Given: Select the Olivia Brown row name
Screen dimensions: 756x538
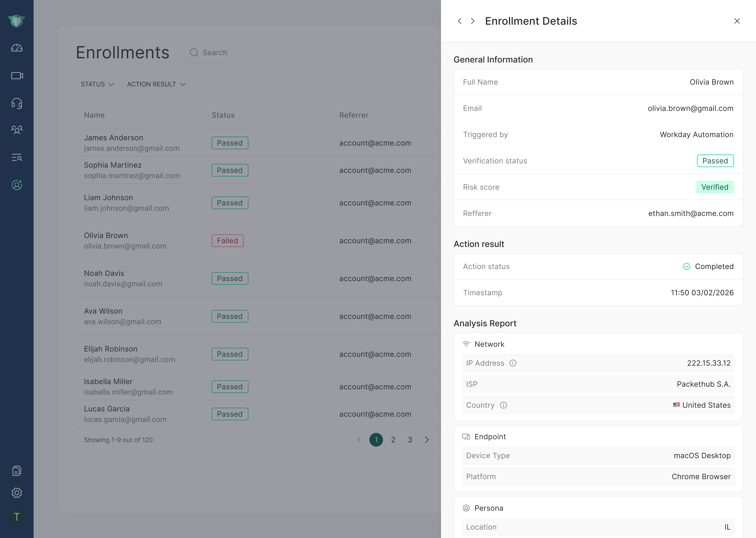Looking at the screenshot, I should [x=106, y=235].
